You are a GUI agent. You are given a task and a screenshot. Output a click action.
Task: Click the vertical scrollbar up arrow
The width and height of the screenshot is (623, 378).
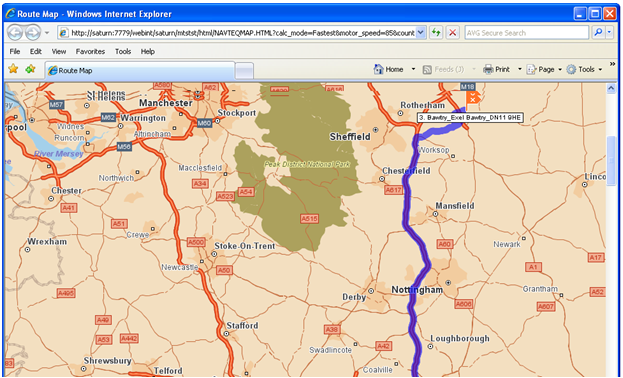coord(611,89)
